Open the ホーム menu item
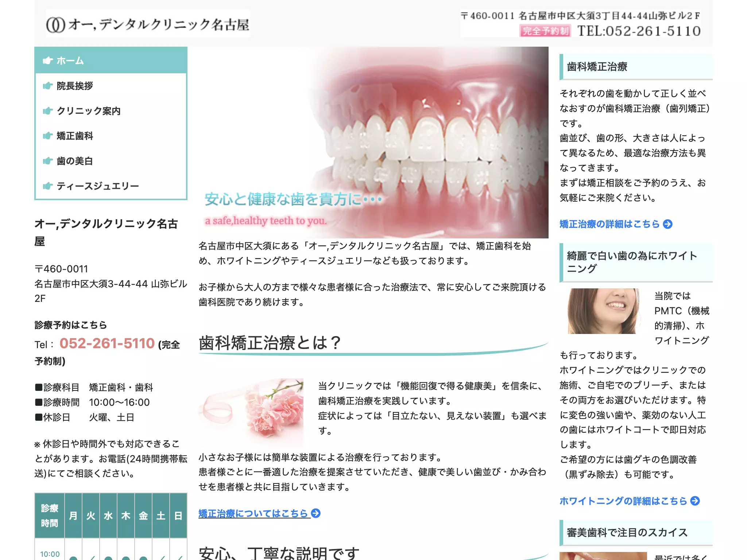This screenshot has height=560, width=747. click(x=111, y=61)
